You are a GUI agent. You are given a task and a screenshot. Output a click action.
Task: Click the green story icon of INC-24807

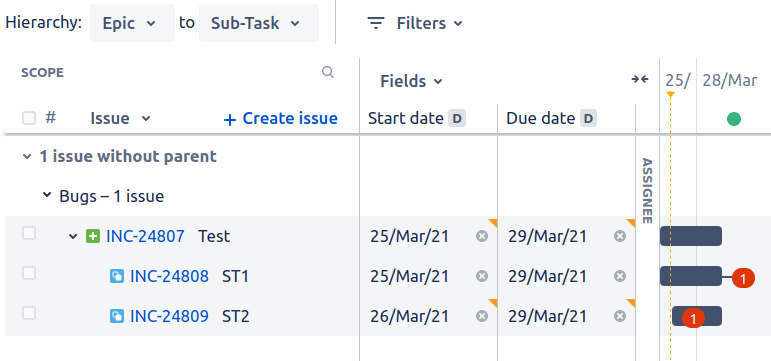tap(92, 237)
